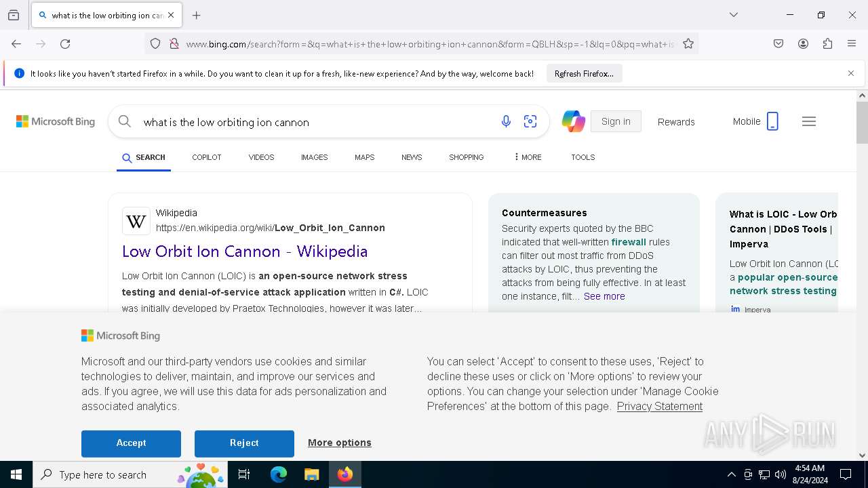Viewport: 868px width, 488px height.
Task: Open visual search camera icon
Action: pyautogui.click(x=530, y=121)
